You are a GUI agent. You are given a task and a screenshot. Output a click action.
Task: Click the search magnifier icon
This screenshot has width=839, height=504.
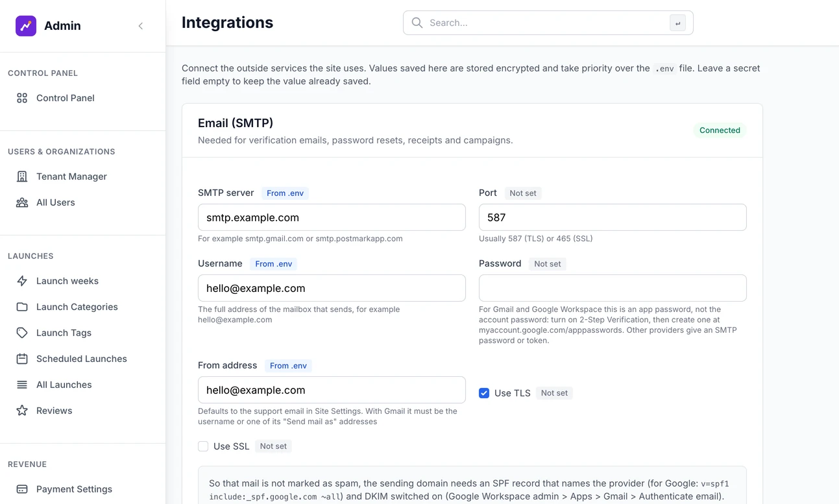[x=417, y=23]
